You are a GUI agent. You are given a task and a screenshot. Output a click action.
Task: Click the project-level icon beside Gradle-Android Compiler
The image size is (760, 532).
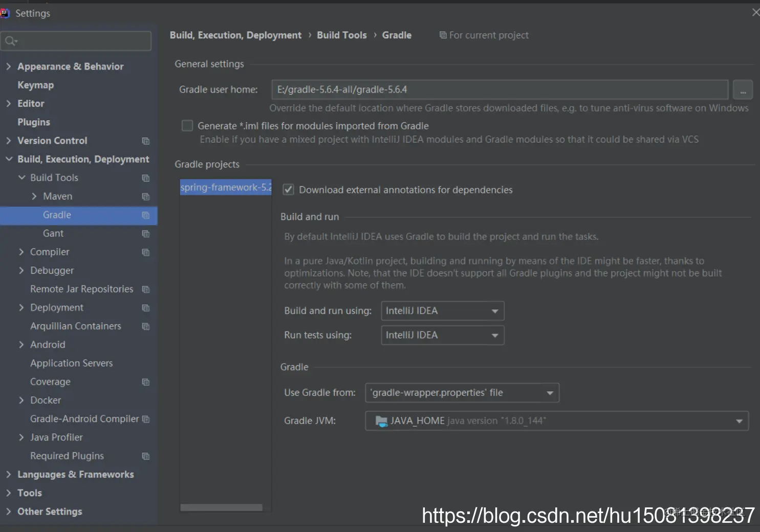click(146, 419)
